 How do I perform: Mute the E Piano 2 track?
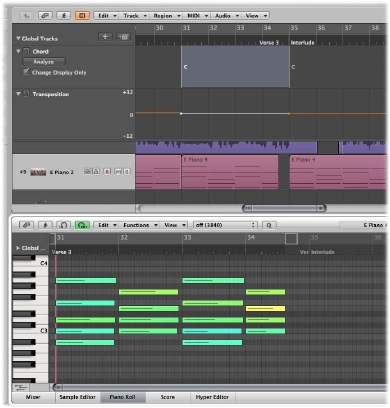click(x=118, y=172)
